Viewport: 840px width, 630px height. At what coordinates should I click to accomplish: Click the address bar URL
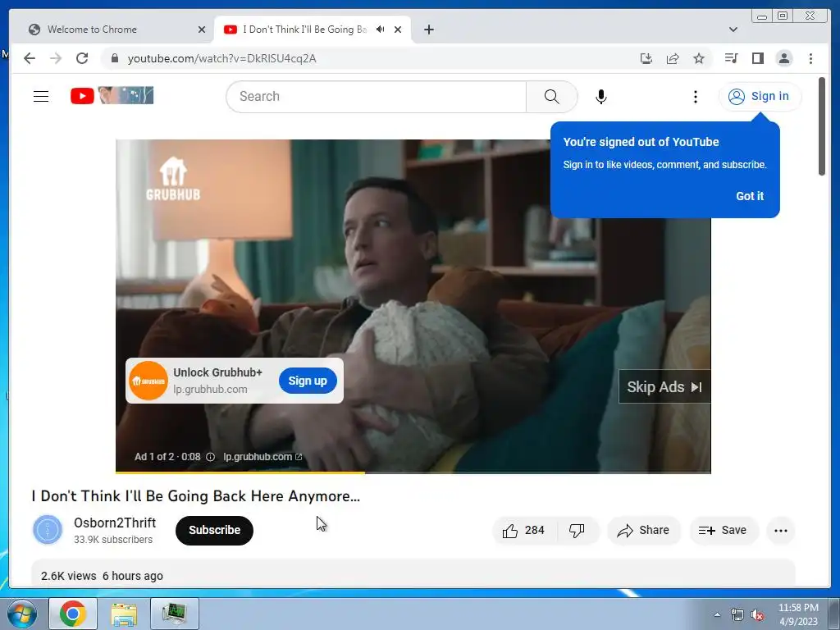pyautogui.click(x=221, y=58)
